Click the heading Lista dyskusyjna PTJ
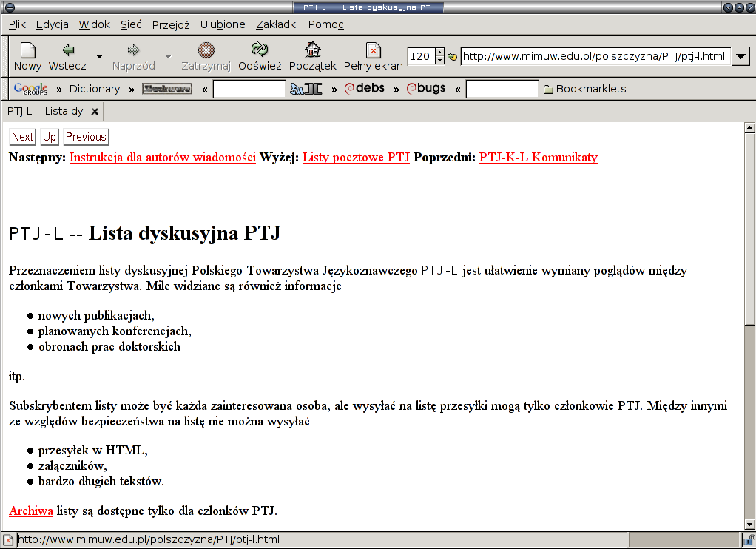 184,233
